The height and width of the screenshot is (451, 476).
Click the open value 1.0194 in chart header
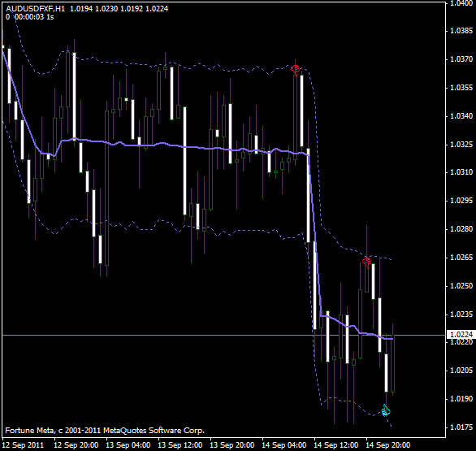[x=81, y=8]
